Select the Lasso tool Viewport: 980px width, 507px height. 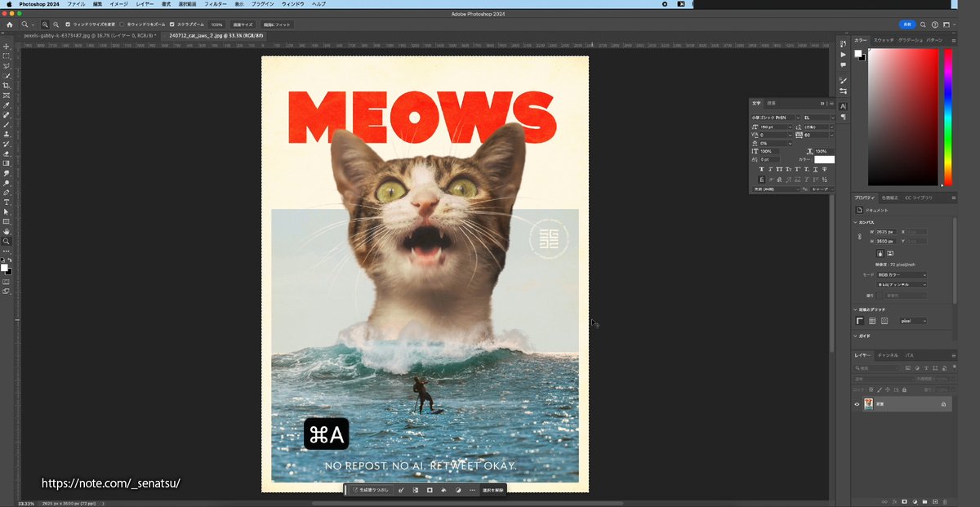[7, 66]
